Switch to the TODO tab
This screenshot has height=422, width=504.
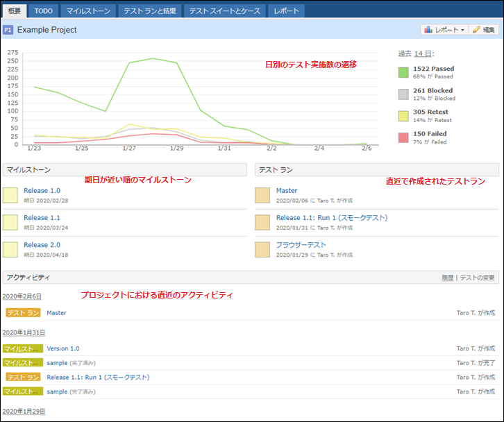(x=44, y=10)
